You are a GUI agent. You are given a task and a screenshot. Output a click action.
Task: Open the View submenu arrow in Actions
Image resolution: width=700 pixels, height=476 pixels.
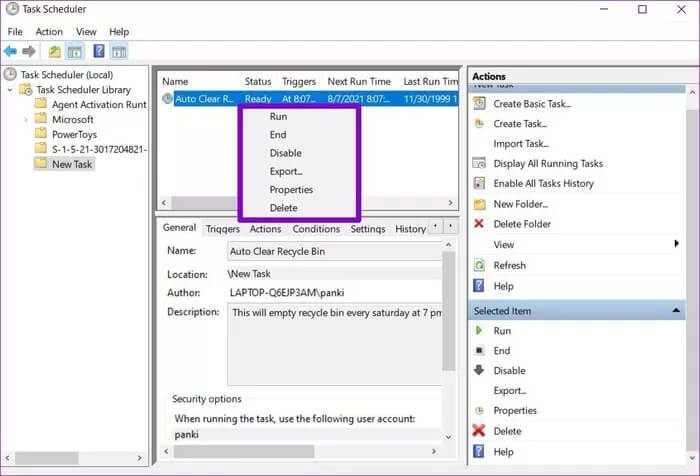coord(676,243)
